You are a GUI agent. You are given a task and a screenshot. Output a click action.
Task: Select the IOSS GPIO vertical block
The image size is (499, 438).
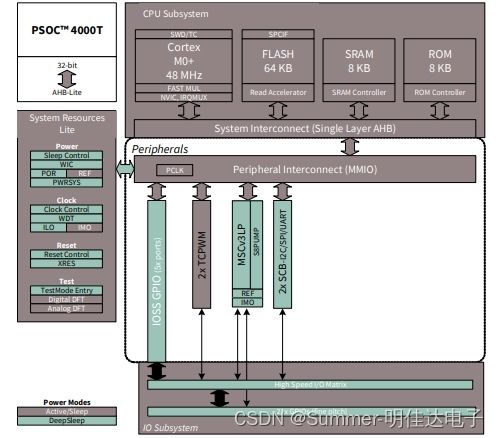156,281
